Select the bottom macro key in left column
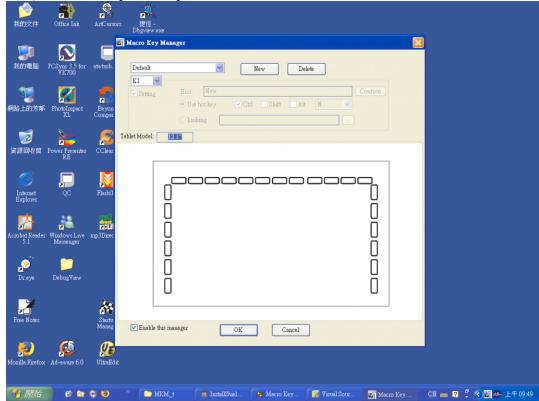 tap(168, 286)
